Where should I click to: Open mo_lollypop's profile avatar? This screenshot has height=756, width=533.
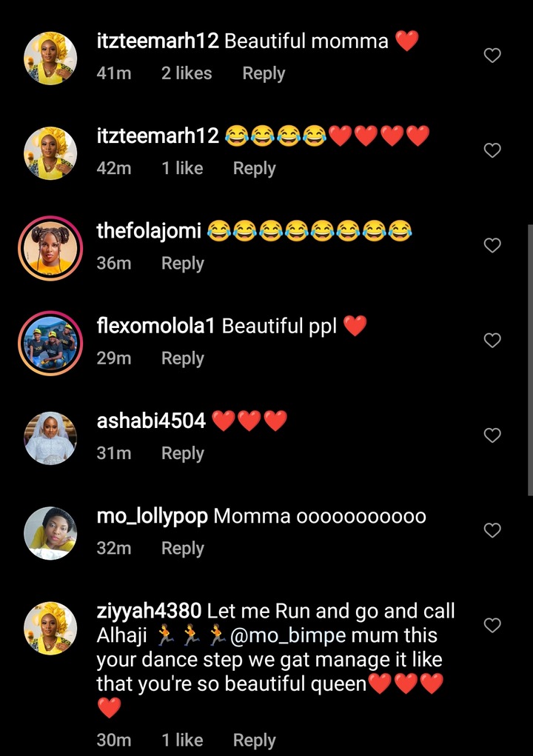tap(50, 533)
